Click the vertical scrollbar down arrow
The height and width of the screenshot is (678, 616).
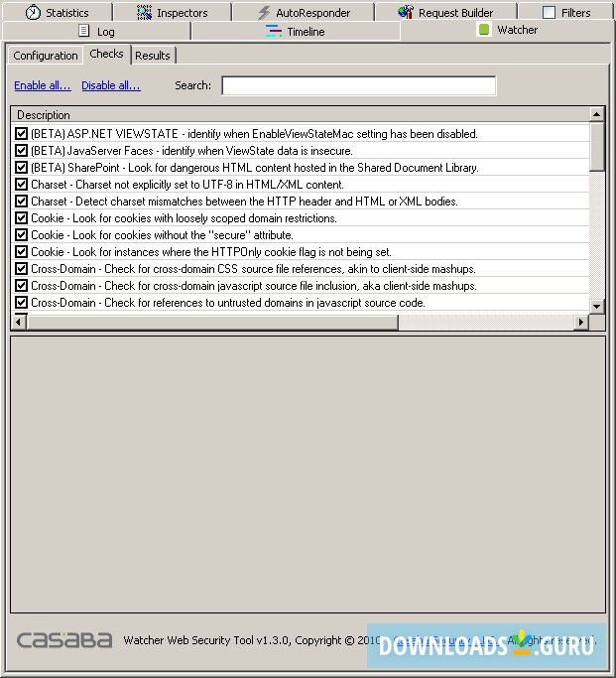(x=596, y=306)
